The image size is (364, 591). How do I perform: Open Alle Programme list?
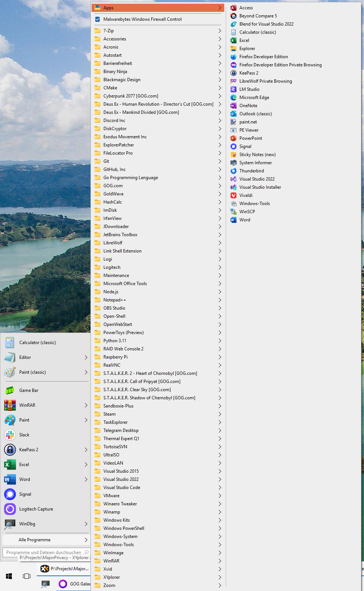pos(46,540)
